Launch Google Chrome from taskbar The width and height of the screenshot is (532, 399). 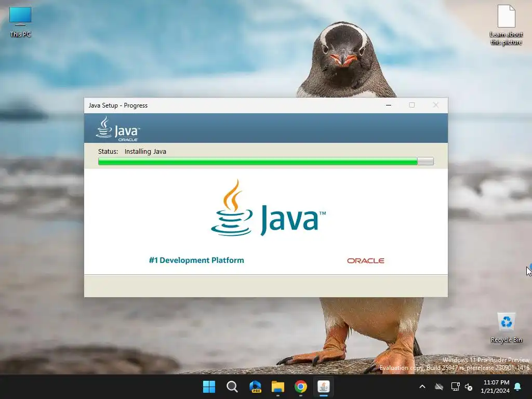(301, 387)
